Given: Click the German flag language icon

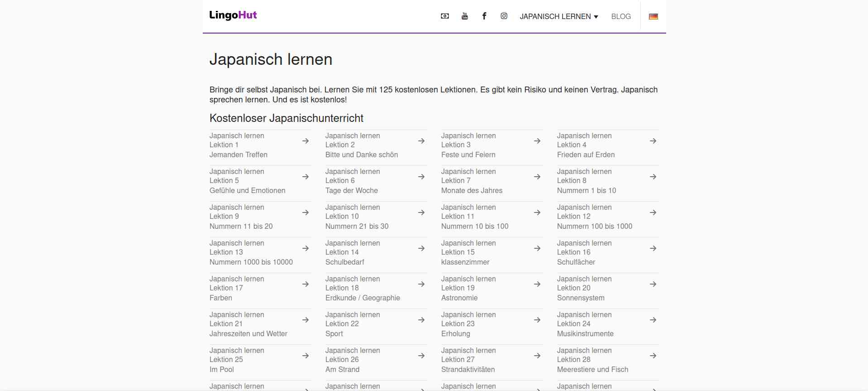Looking at the screenshot, I should click(653, 17).
